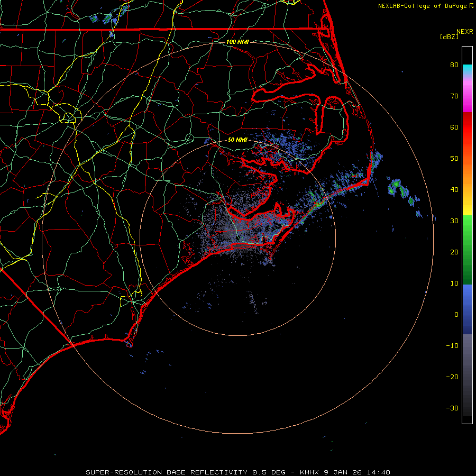The height and width of the screenshot is (476, 476).
Task: Click the 80 value on the dBZ scale
Action: click(454, 65)
